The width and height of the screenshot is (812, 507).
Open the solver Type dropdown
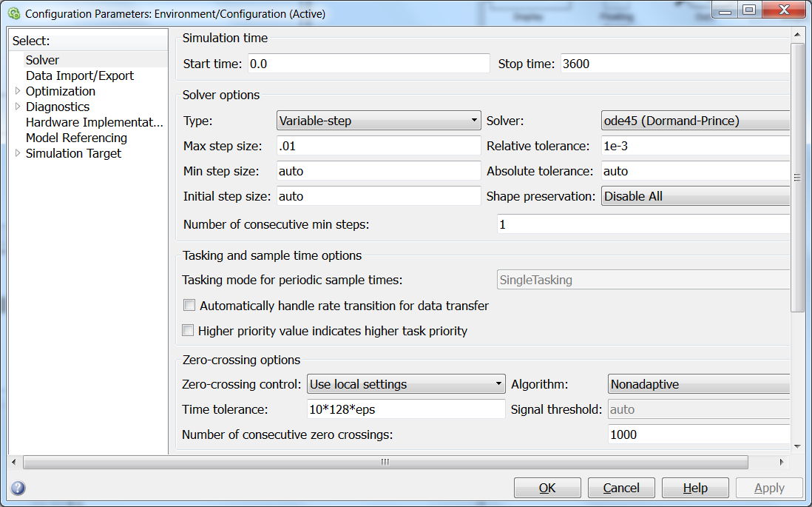379,121
